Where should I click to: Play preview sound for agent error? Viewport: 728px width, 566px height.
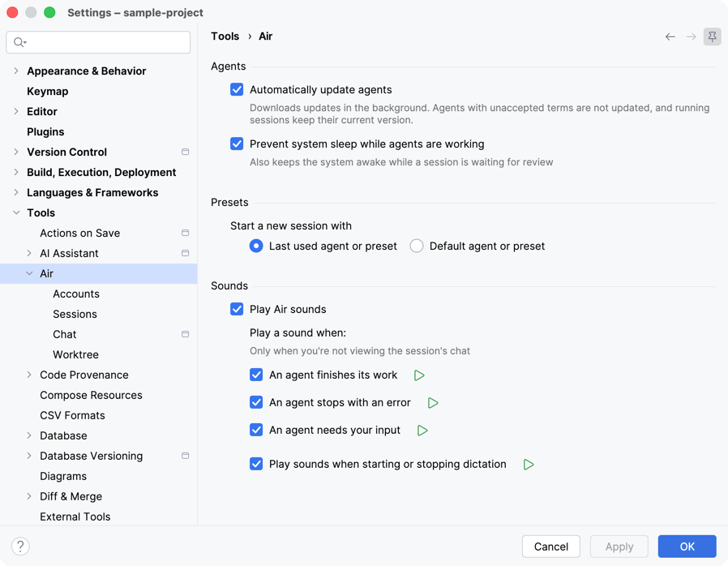tap(433, 402)
